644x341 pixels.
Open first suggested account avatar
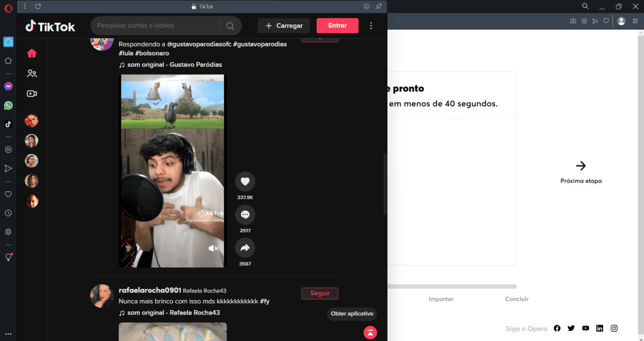[31, 121]
